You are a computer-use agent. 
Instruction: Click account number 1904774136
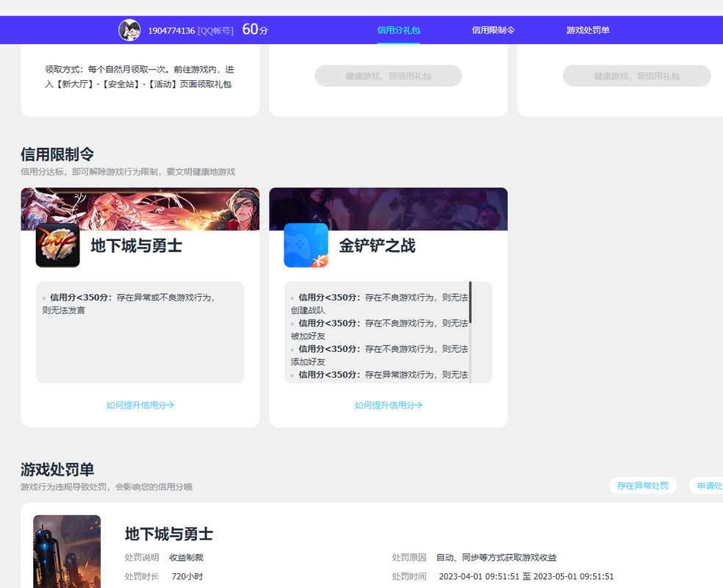(171, 31)
